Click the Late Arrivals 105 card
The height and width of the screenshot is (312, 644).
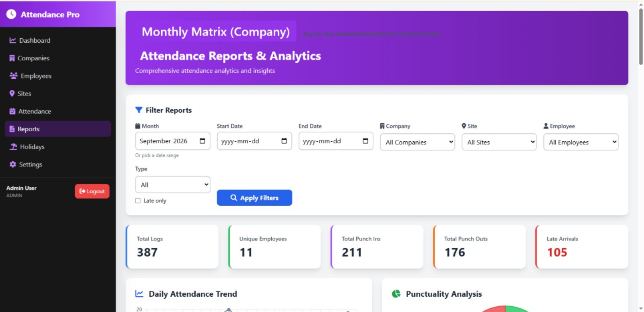(582, 247)
